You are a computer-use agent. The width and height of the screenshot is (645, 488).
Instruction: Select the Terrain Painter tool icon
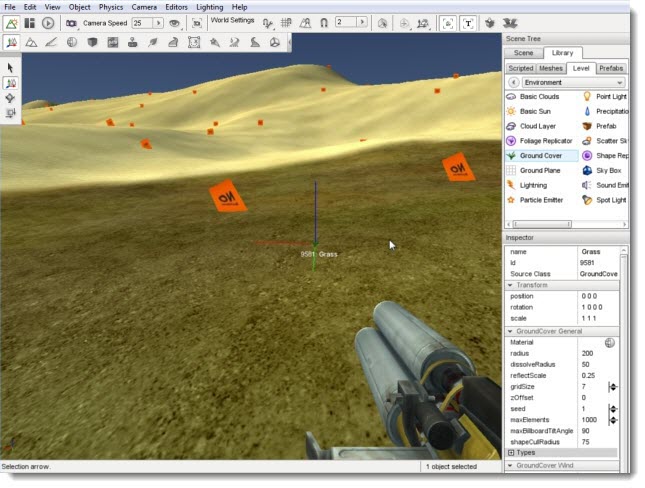click(51, 42)
